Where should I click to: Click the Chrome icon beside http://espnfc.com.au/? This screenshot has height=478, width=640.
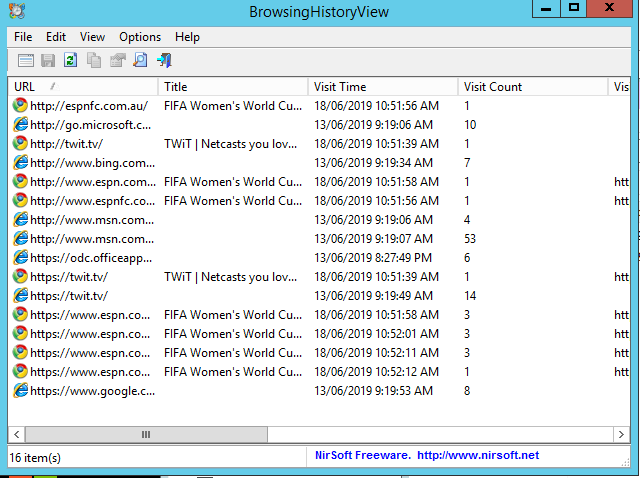(20, 106)
